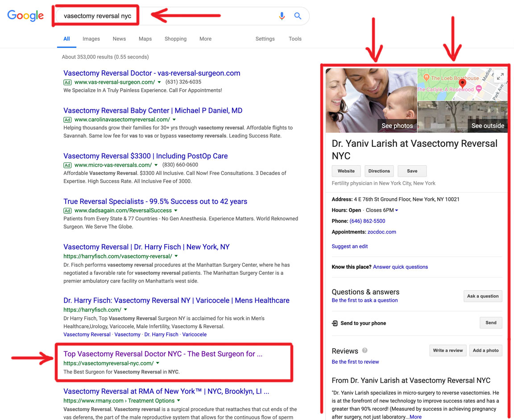Open dropdown arrow beside https://harryfisch.com/ URL
The image size is (514, 420).
125,309
